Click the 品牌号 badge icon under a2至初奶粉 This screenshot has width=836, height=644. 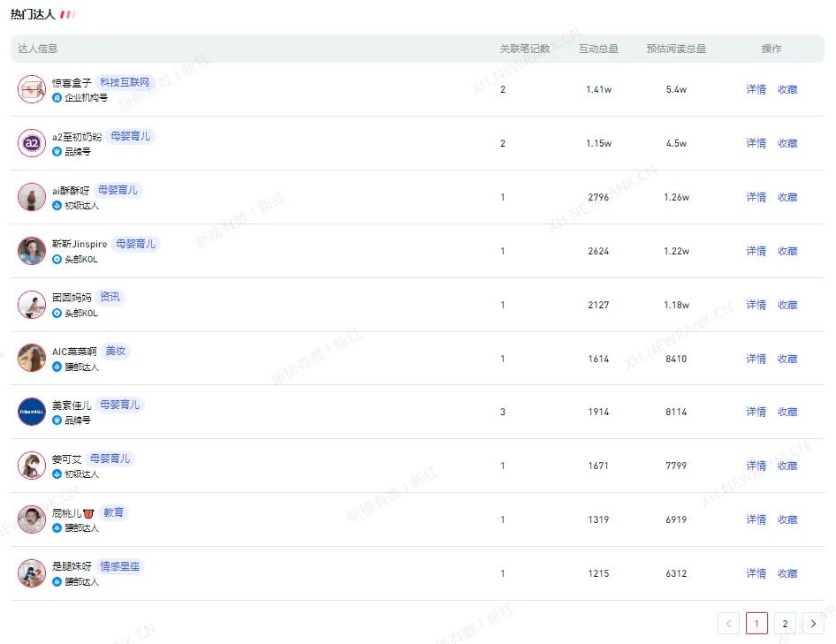[57, 152]
